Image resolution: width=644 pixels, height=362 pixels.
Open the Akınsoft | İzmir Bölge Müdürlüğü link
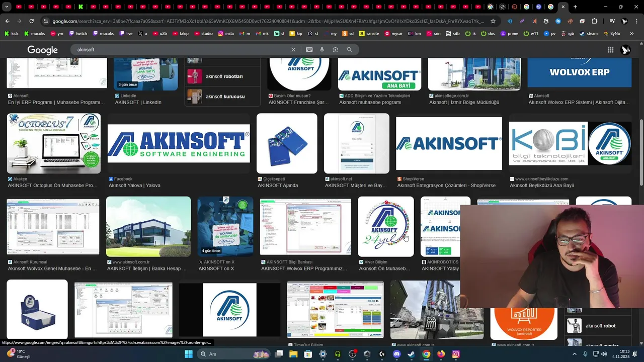[464, 102]
